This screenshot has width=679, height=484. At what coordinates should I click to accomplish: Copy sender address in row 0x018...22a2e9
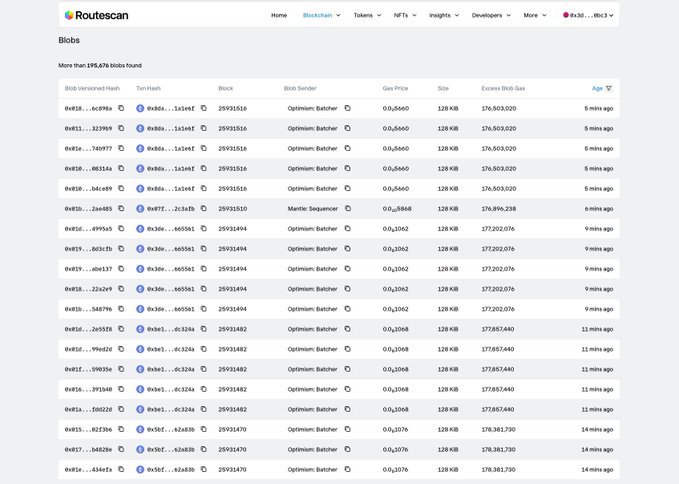(x=348, y=289)
